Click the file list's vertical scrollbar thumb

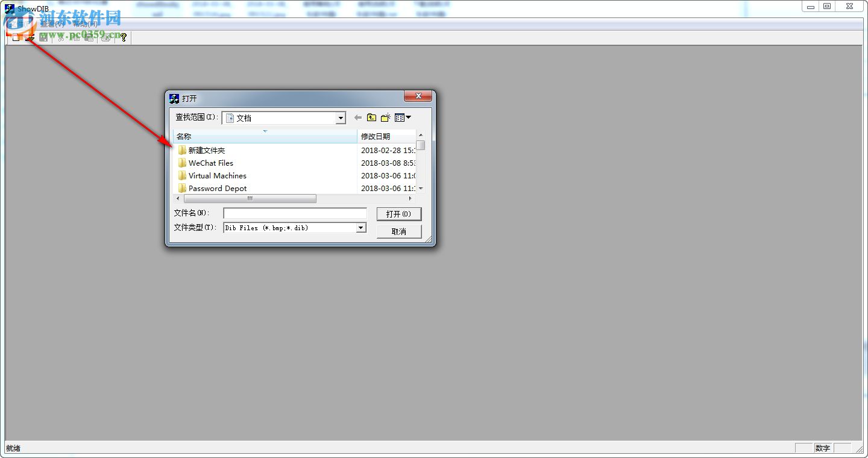421,145
